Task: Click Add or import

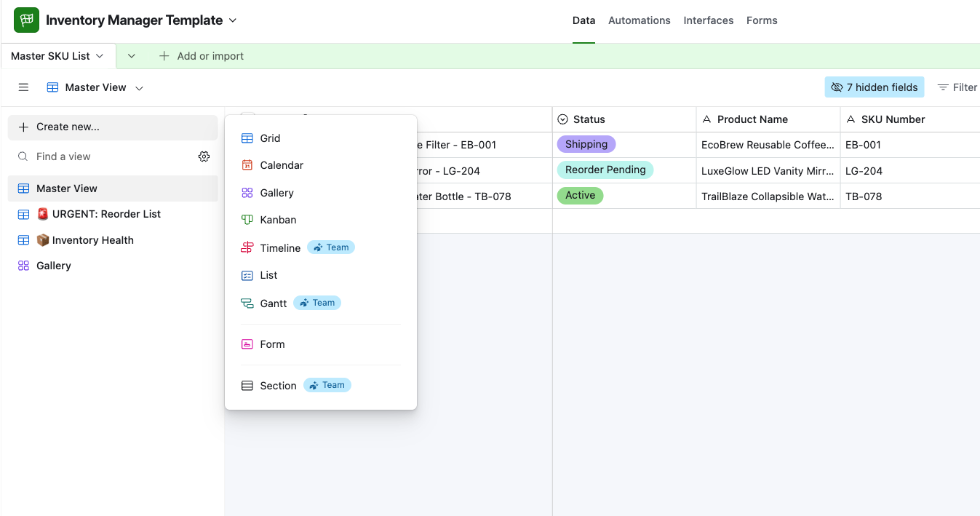Action: tap(202, 56)
